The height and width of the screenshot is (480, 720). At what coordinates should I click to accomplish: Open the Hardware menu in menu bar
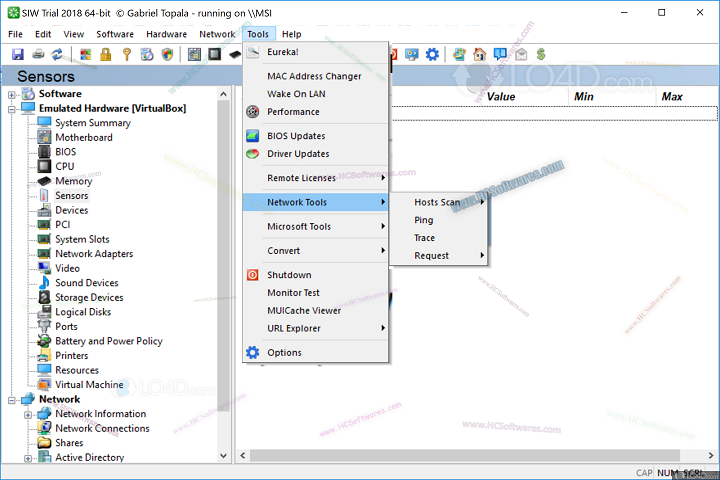click(166, 34)
